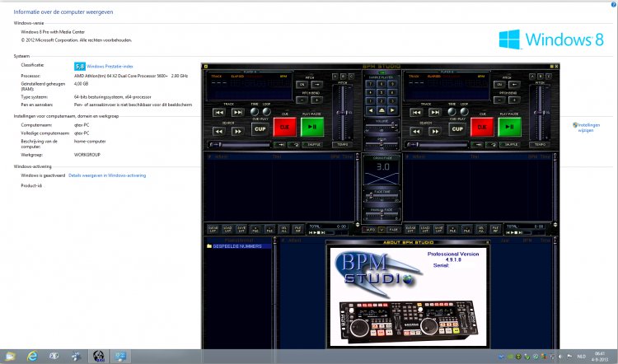Toggle the TIME knob on Player A

[255, 111]
